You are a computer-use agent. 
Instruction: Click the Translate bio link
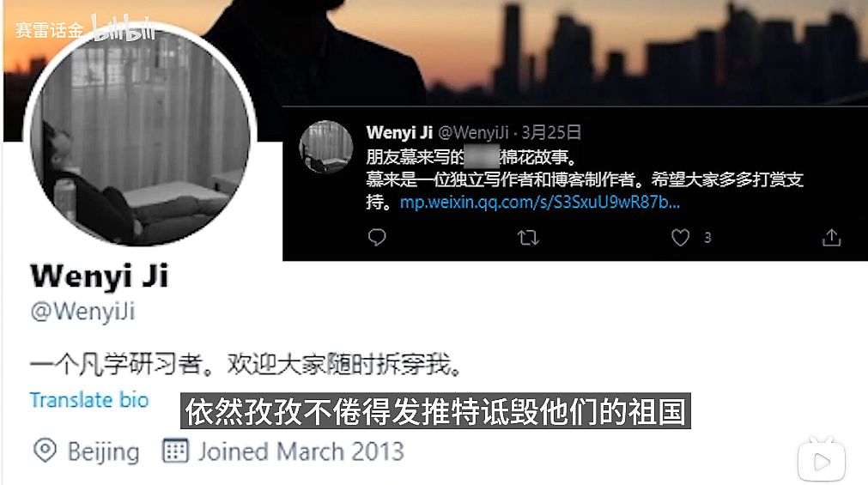coord(89,400)
